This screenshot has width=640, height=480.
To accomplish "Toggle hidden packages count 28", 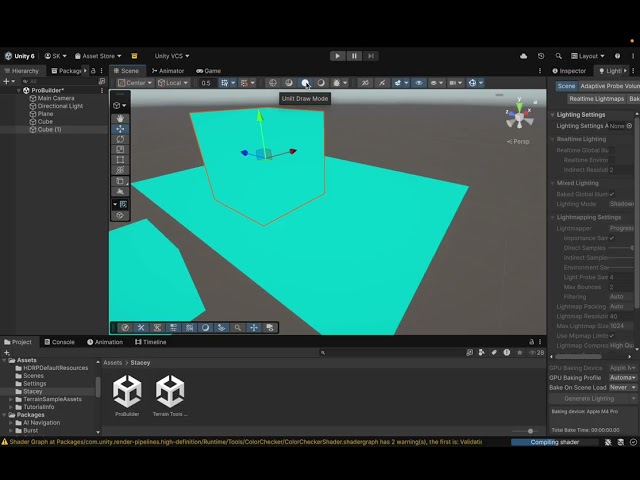I will [537, 352].
